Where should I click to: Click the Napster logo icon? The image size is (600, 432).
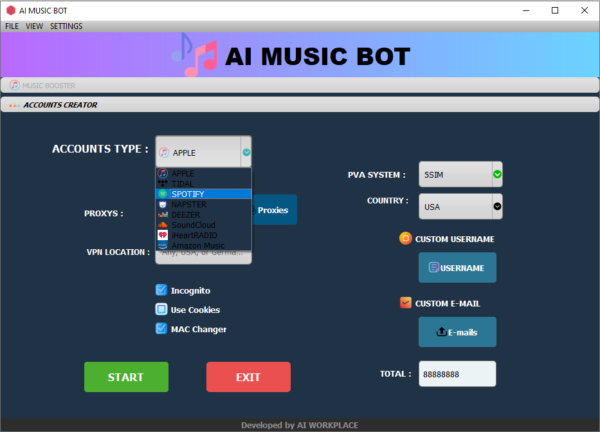163,204
